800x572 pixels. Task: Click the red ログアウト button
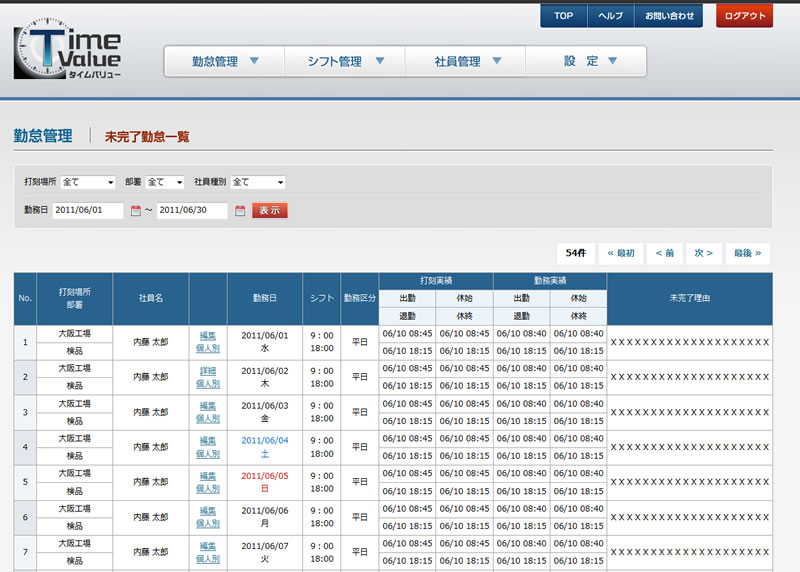tap(744, 16)
